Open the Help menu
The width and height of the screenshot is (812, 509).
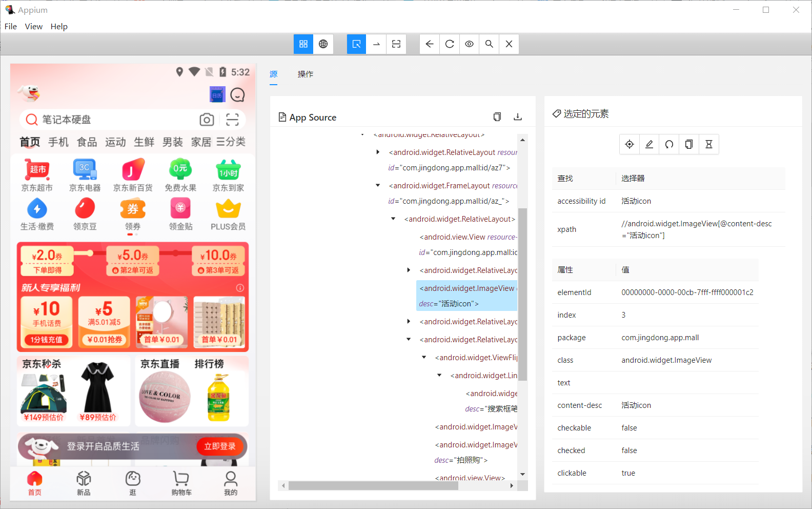tap(59, 26)
